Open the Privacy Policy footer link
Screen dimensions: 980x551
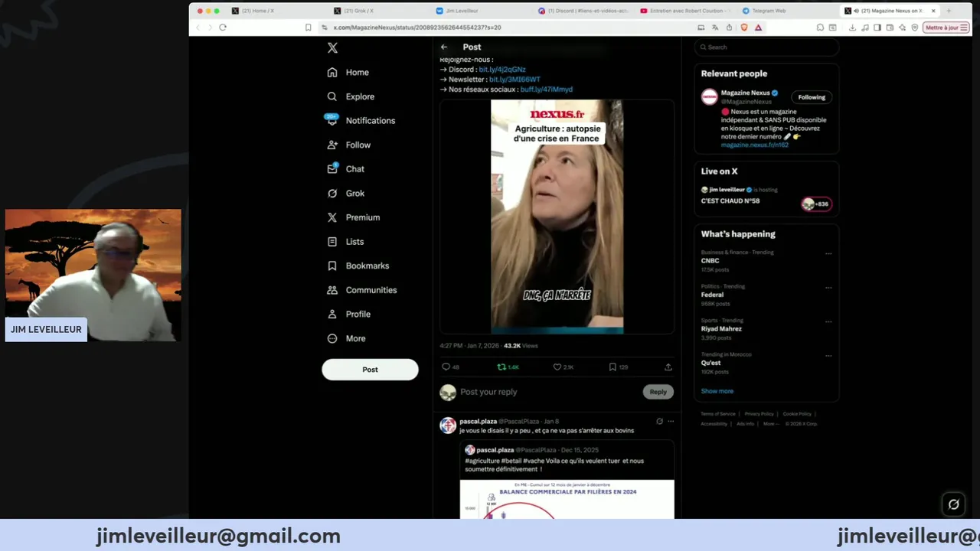(x=759, y=414)
